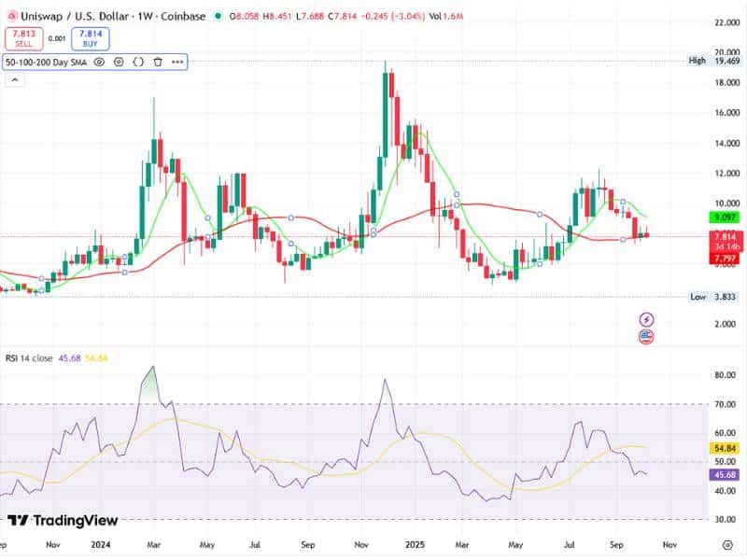Click the green market status dot

point(218,16)
